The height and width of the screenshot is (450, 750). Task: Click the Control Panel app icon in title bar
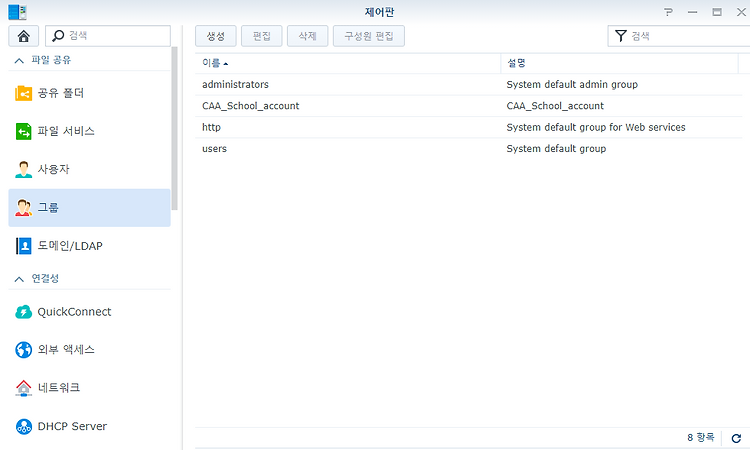click(17, 12)
